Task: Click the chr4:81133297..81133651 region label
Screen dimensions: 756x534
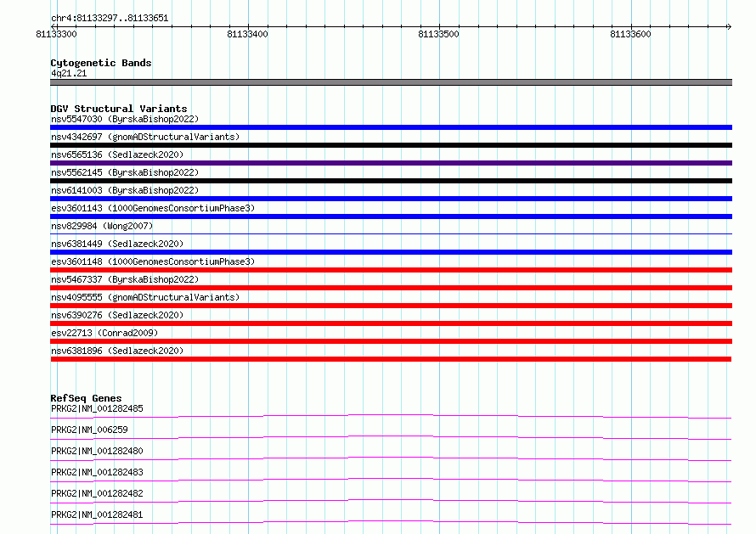Action: pyautogui.click(x=110, y=19)
